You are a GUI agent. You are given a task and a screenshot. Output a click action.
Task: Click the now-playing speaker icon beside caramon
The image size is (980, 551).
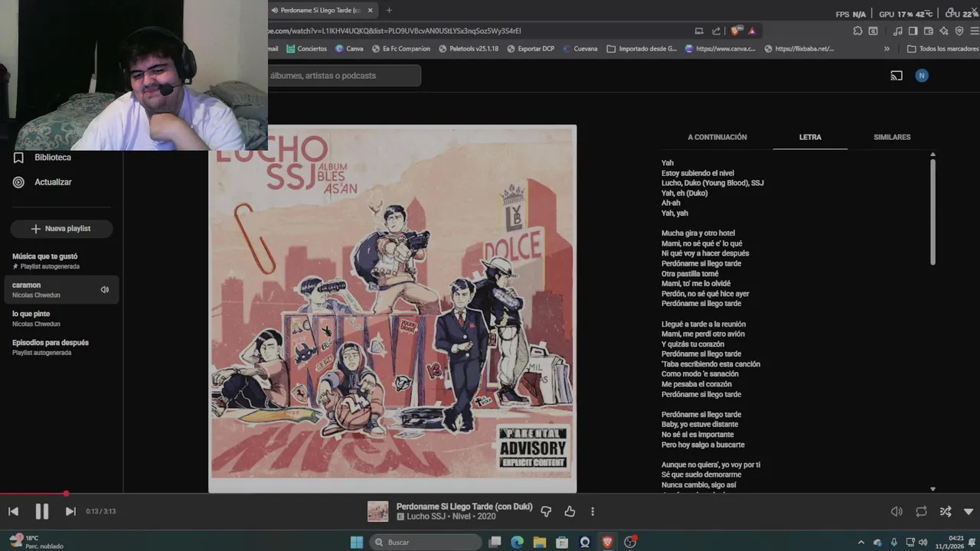coord(105,289)
